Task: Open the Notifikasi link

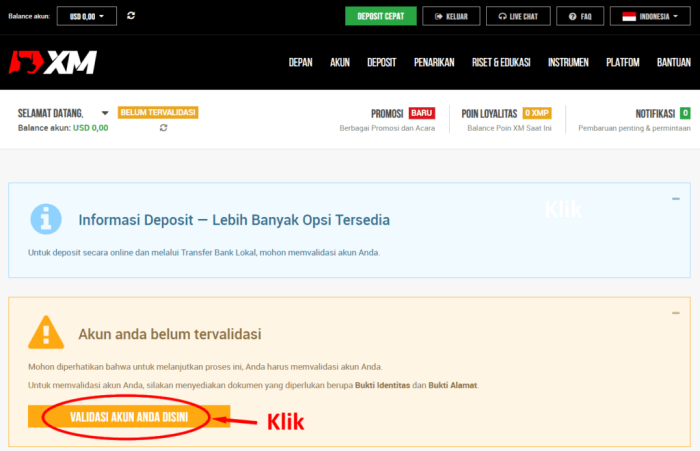Action: [x=655, y=113]
